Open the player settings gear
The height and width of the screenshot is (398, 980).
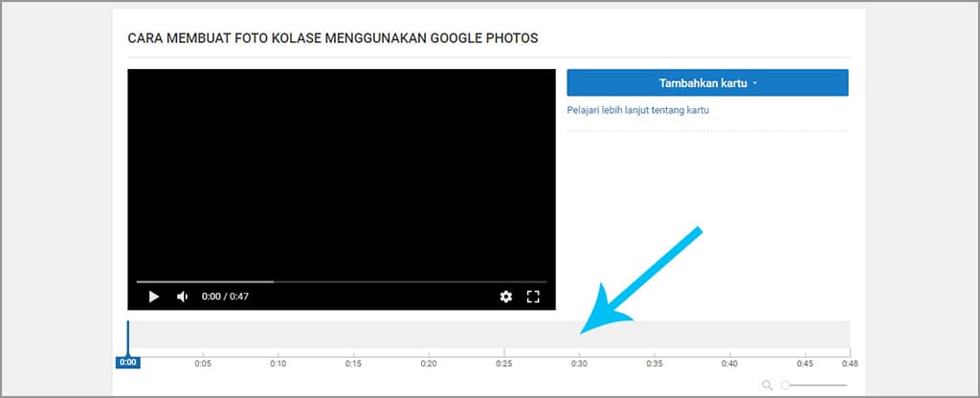coord(506,297)
